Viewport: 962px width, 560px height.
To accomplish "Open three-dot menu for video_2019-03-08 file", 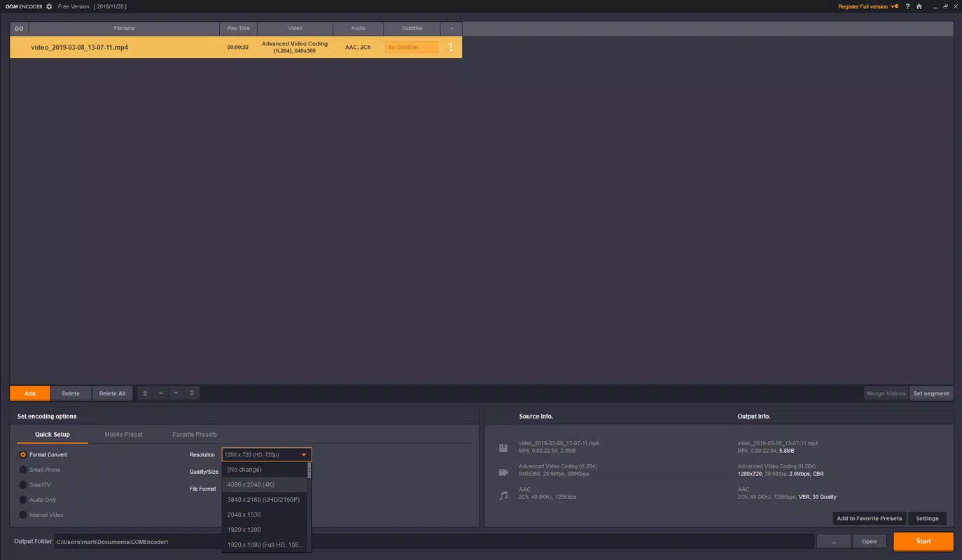I will [x=451, y=48].
